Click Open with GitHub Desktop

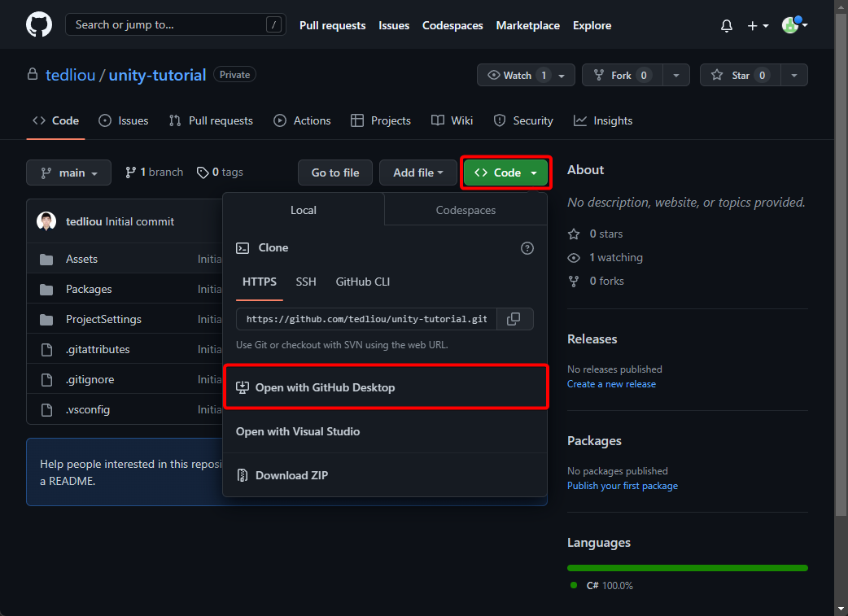[x=385, y=387]
